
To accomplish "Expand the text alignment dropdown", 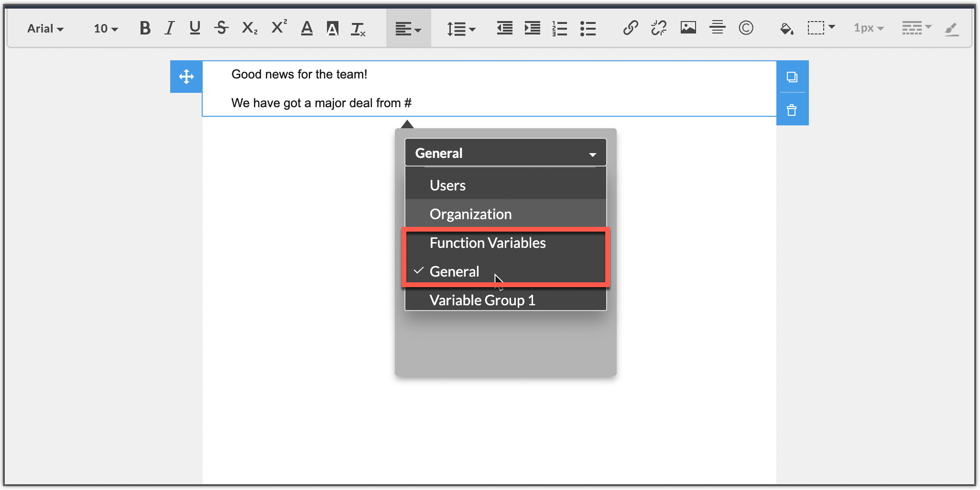I will point(408,29).
